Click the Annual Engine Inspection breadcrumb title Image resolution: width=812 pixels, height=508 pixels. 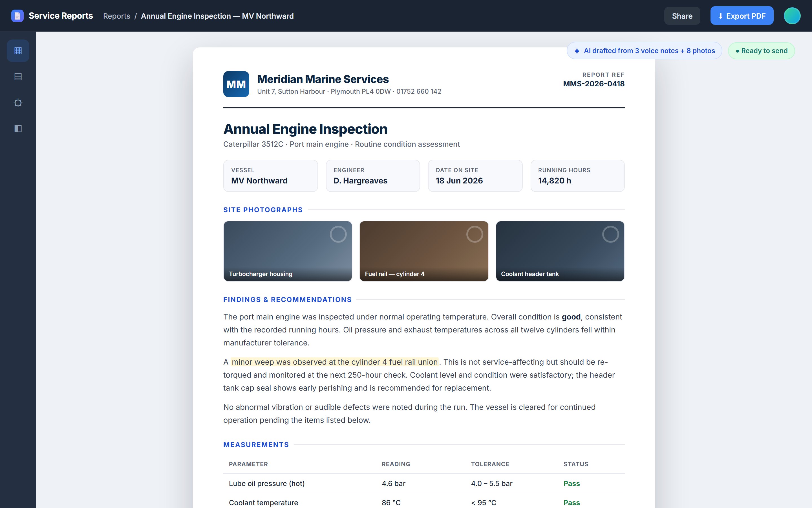[217, 16]
